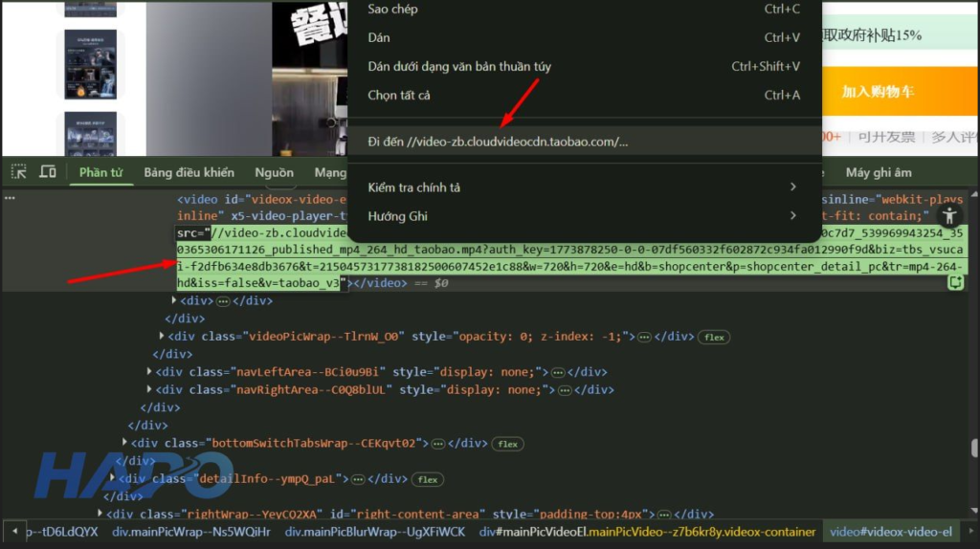The width and height of the screenshot is (980, 549).
Task: Expand the navLeftArea div node
Action: tap(150, 372)
